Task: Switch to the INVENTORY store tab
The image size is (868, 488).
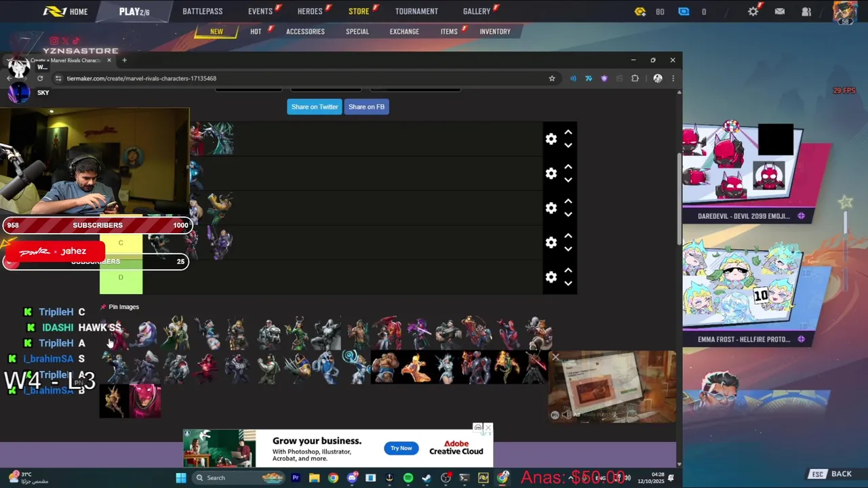Action: pyautogui.click(x=495, y=32)
